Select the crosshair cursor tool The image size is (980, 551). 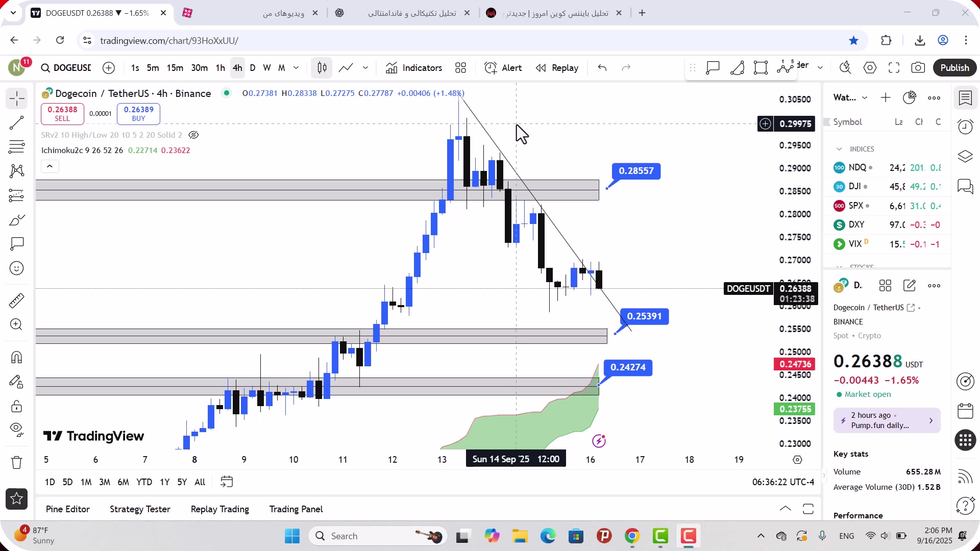pos(17,98)
